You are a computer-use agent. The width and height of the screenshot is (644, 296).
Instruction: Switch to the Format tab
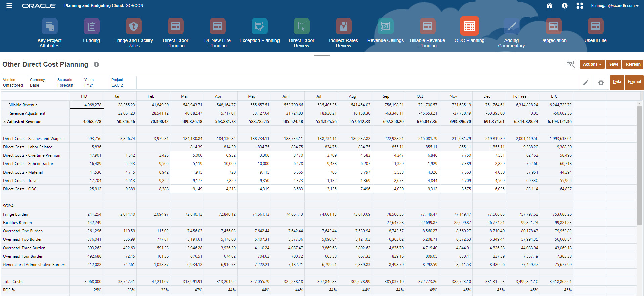[634, 82]
